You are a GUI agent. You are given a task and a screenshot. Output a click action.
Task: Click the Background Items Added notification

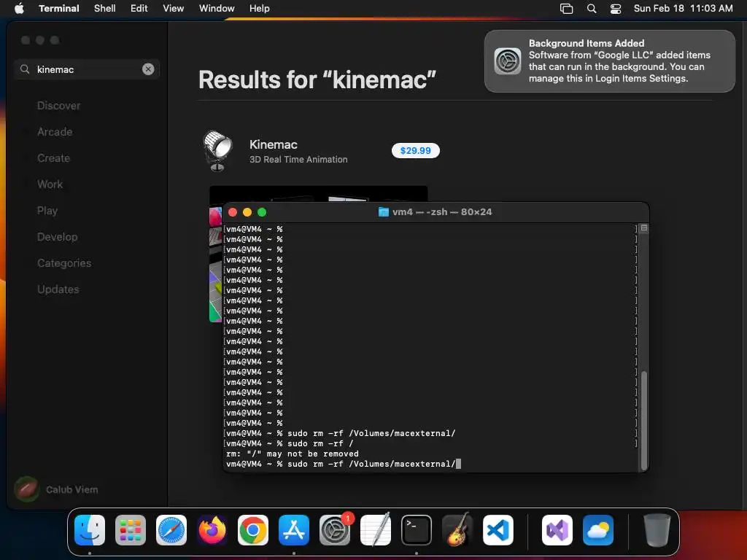pos(609,61)
